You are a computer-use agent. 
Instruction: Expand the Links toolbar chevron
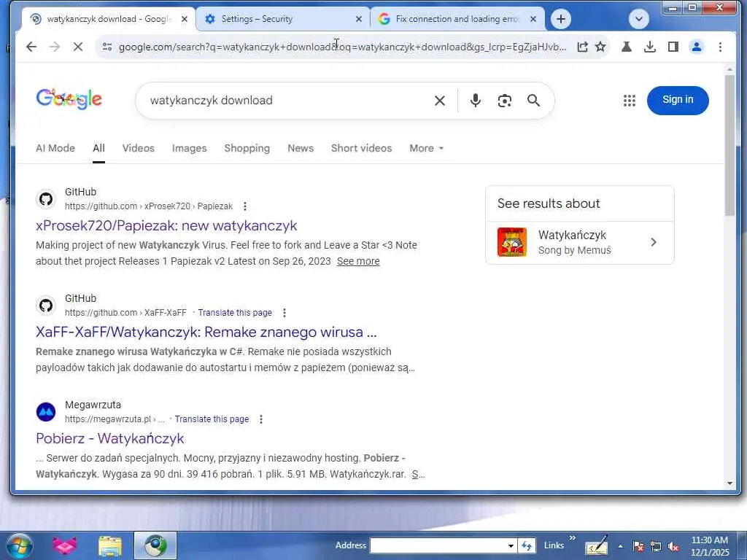572,539
